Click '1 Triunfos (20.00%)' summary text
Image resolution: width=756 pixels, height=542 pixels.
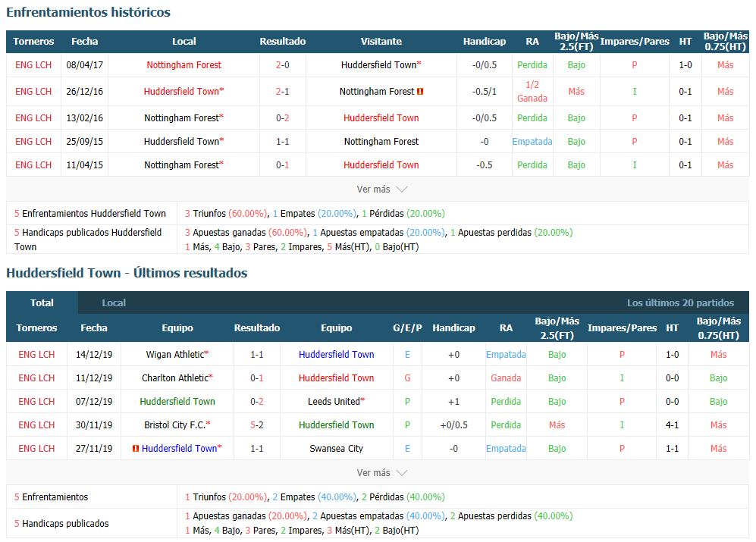tap(226, 497)
